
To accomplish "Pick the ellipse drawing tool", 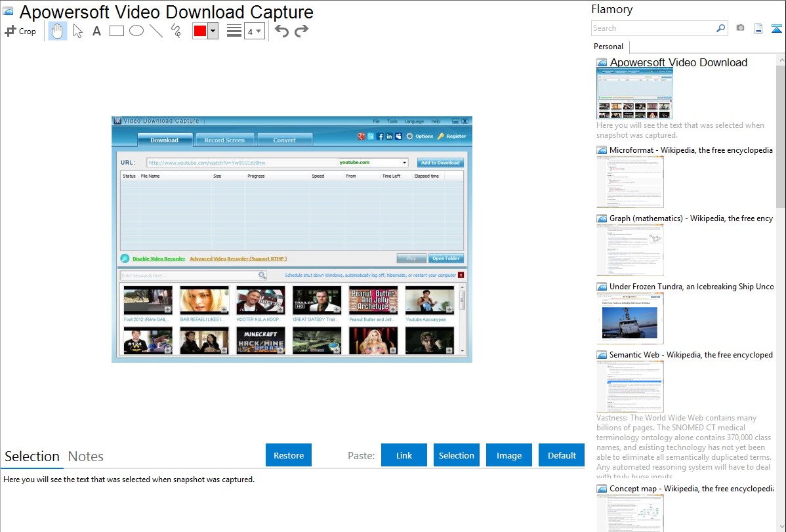I will point(136,31).
